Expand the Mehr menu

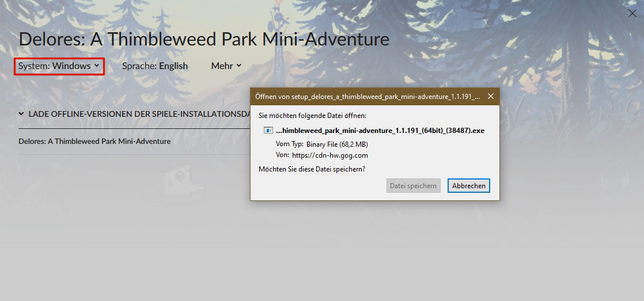[226, 66]
